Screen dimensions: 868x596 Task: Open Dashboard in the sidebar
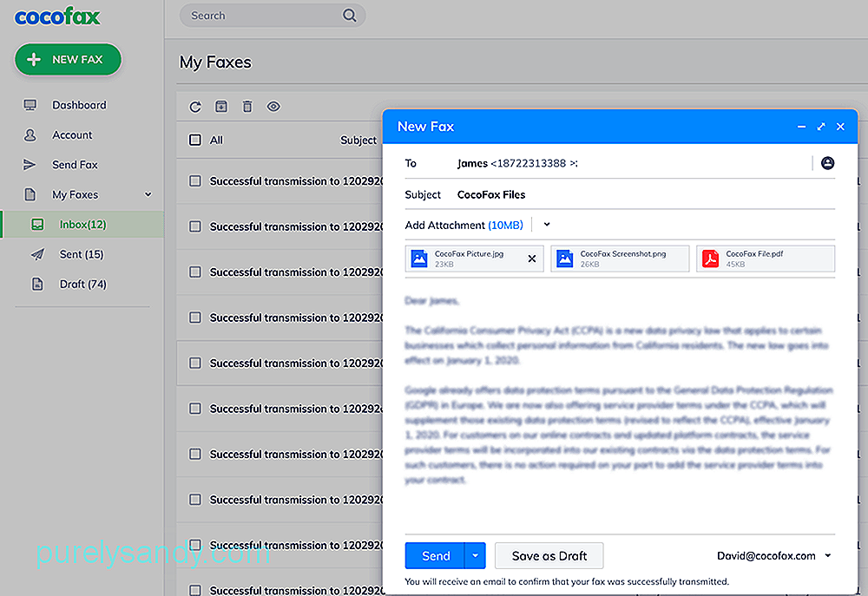(79, 105)
